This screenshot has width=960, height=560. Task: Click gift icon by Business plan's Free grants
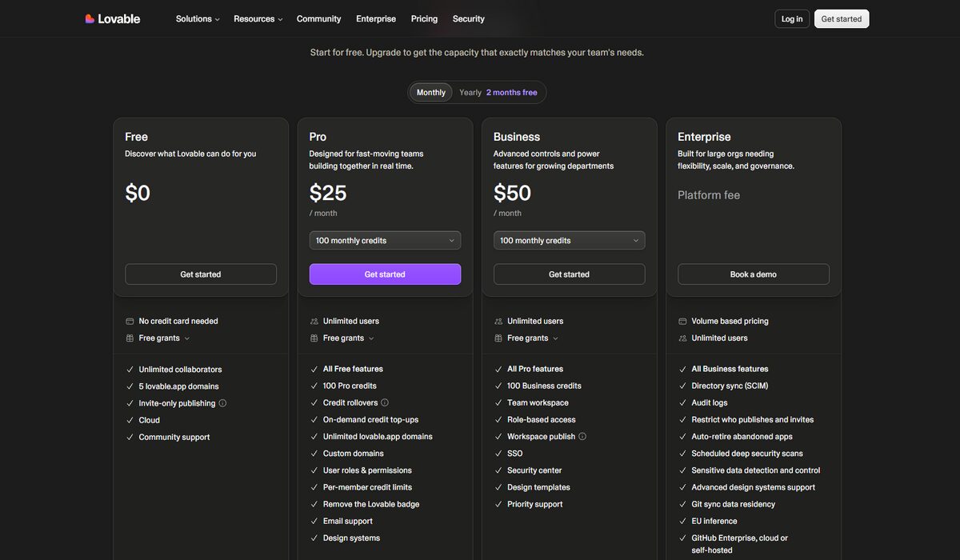498,338
